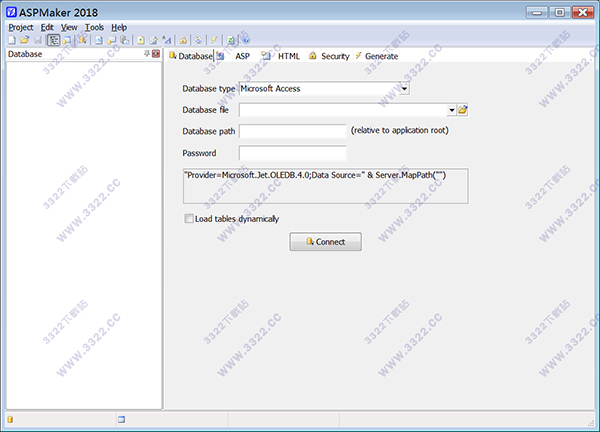This screenshot has height=432, width=600.
Task: Click the green refresh toolbar icon
Action: (x=230, y=40)
